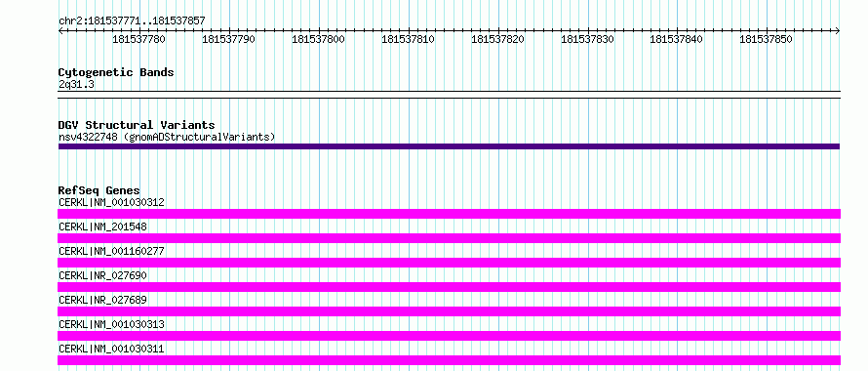The width and height of the screenshot is (868, 371).
Task: Click CERKL|NM_001030311 transcript label
Action: [111, 349]
